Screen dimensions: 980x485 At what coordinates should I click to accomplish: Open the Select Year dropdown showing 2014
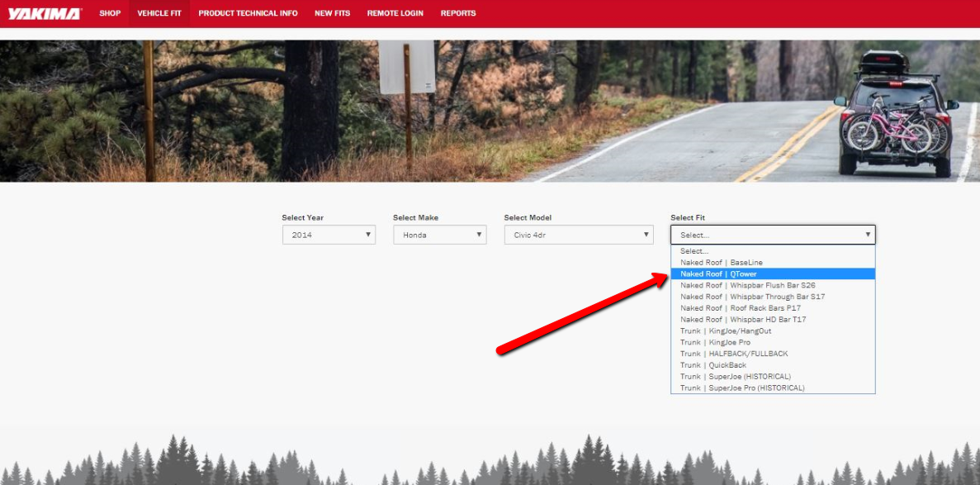[x=329, y=235]
